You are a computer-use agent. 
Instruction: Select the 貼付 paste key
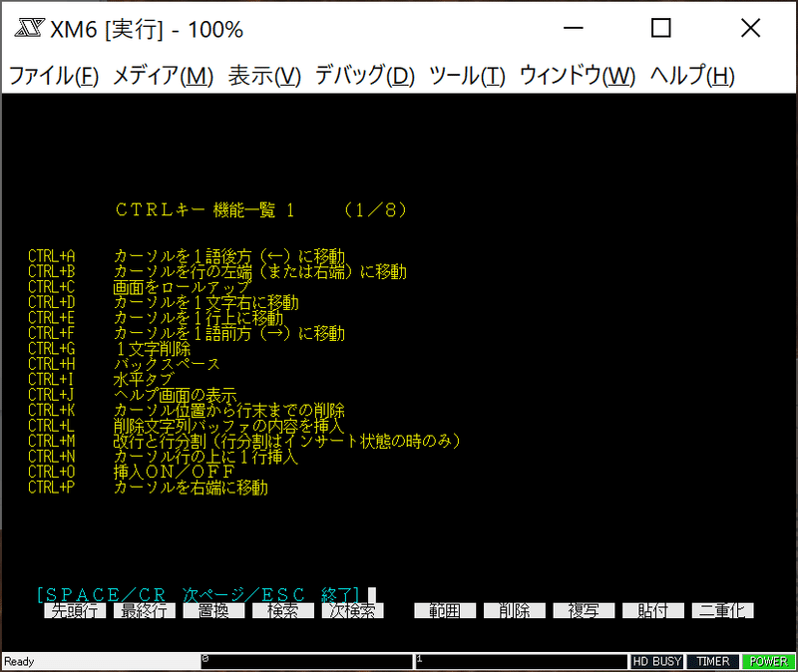[x=653, y=610]
